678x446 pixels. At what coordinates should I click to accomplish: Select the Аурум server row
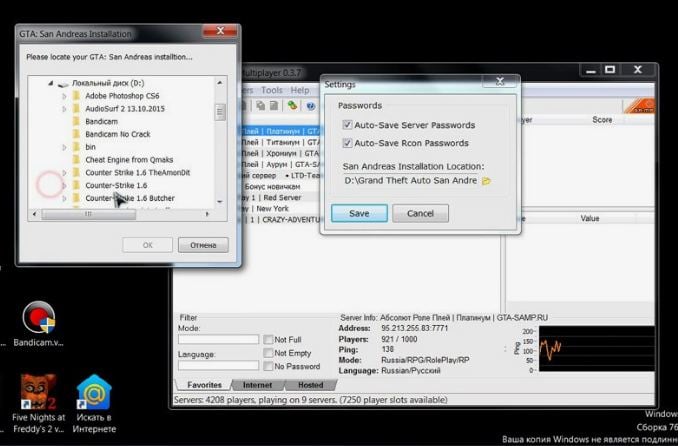click(280, 164)
